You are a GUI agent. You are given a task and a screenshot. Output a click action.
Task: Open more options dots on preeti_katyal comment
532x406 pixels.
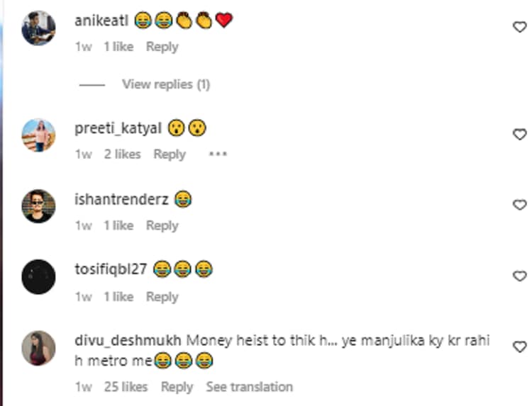coord(218,154)
